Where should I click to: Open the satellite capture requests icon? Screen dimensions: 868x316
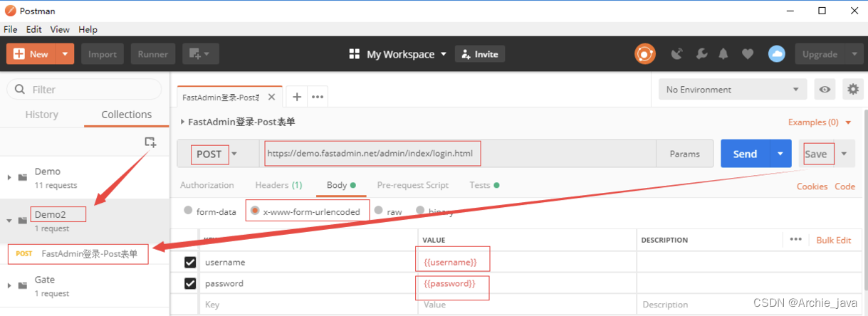677,54
